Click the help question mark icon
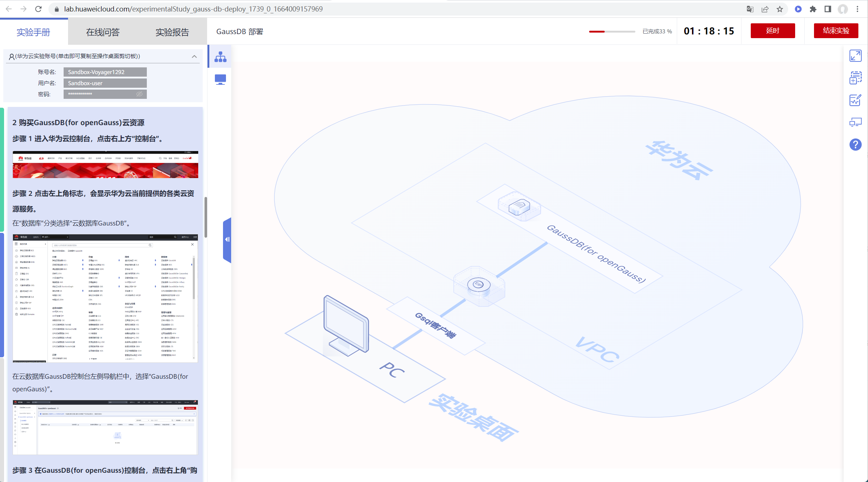868x482 pixels. (x=855, y=145)
